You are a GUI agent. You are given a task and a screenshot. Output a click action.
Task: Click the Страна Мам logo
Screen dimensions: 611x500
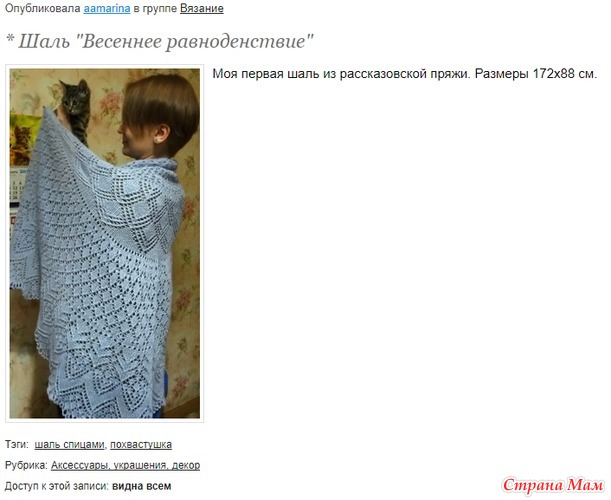tap(553, 485)
